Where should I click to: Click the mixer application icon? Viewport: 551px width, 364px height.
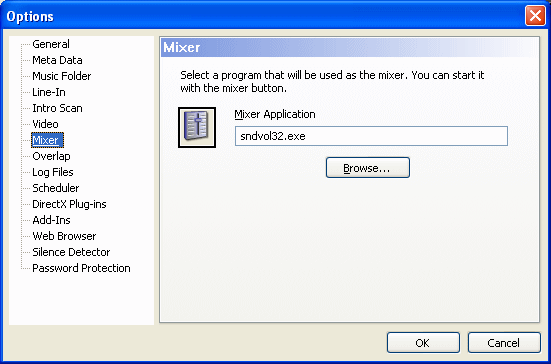(197, 127)
